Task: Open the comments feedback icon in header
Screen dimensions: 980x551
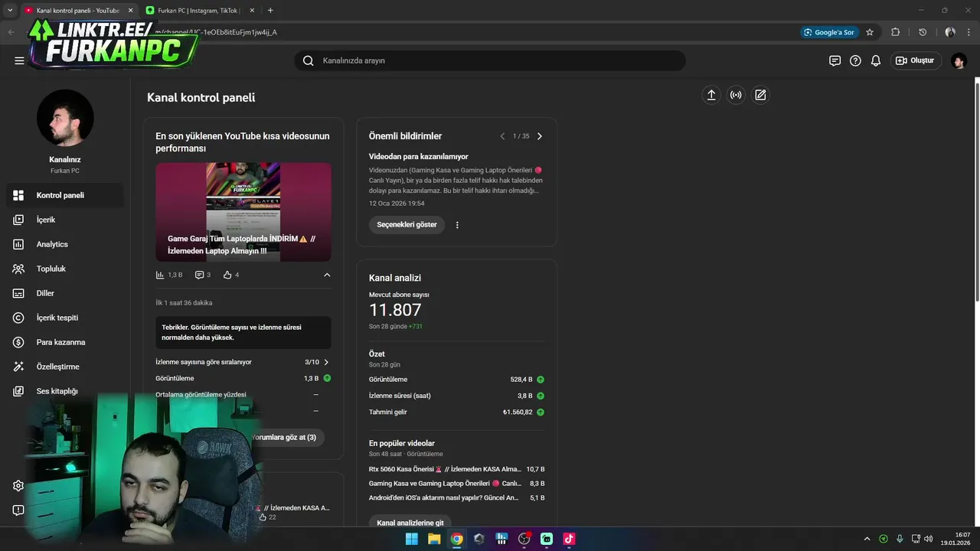Action: point(835,60)
